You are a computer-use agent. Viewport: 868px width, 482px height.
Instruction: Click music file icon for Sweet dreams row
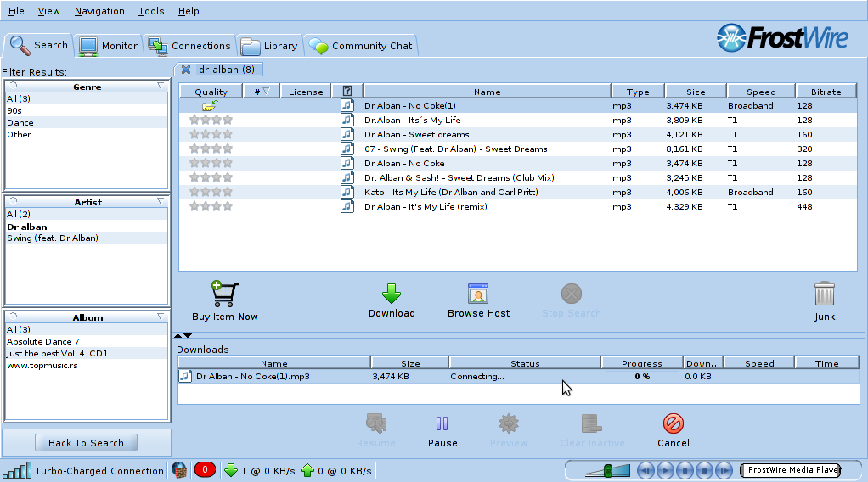click(x=347, y=134)
